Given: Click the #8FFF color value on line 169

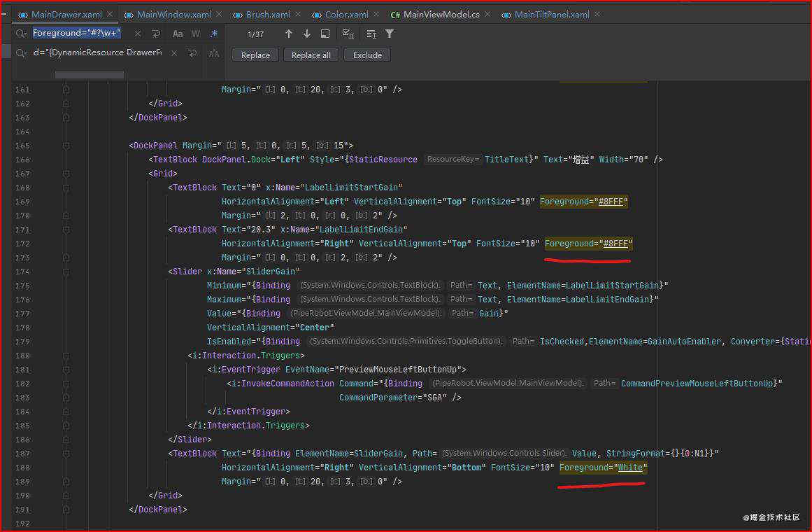Looking at the screenshot, I should 611,202.
